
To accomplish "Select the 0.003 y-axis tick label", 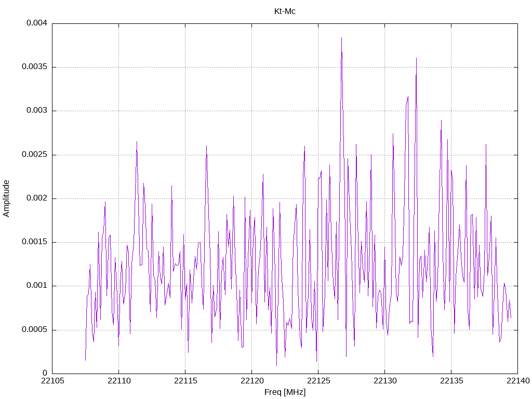I will (37, 111).
